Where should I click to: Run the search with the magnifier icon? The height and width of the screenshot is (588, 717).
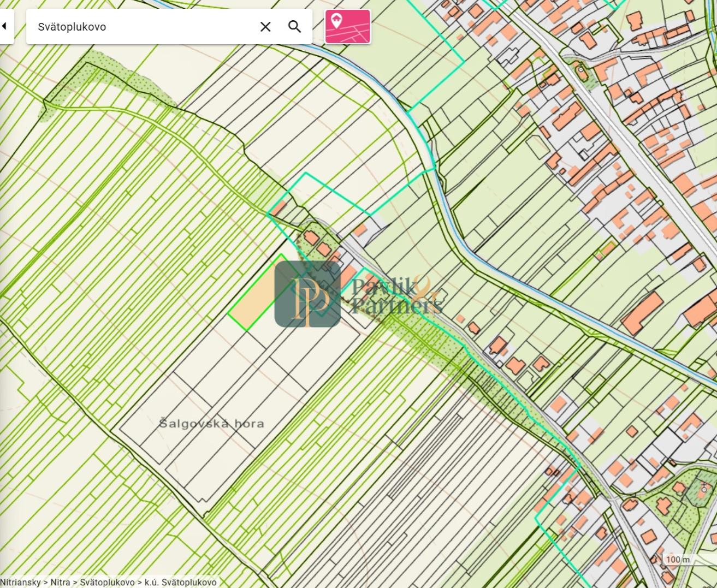(x=295, y=27)
